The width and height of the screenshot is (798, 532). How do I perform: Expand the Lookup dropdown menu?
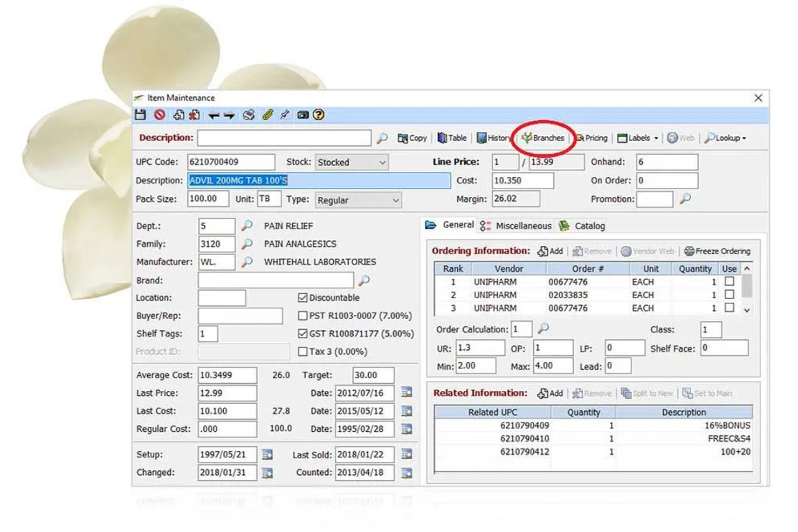[x=725, y=138]
